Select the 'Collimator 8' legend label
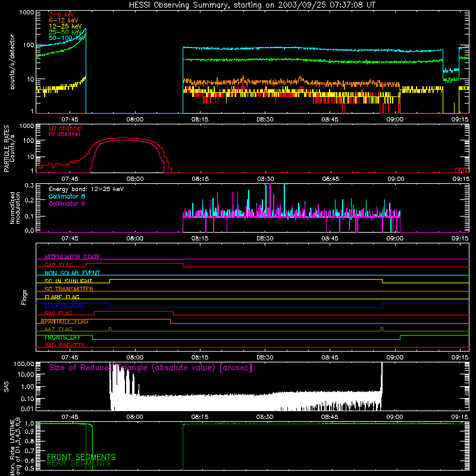This screenshot has height=476, width=476. click(67, 196)
